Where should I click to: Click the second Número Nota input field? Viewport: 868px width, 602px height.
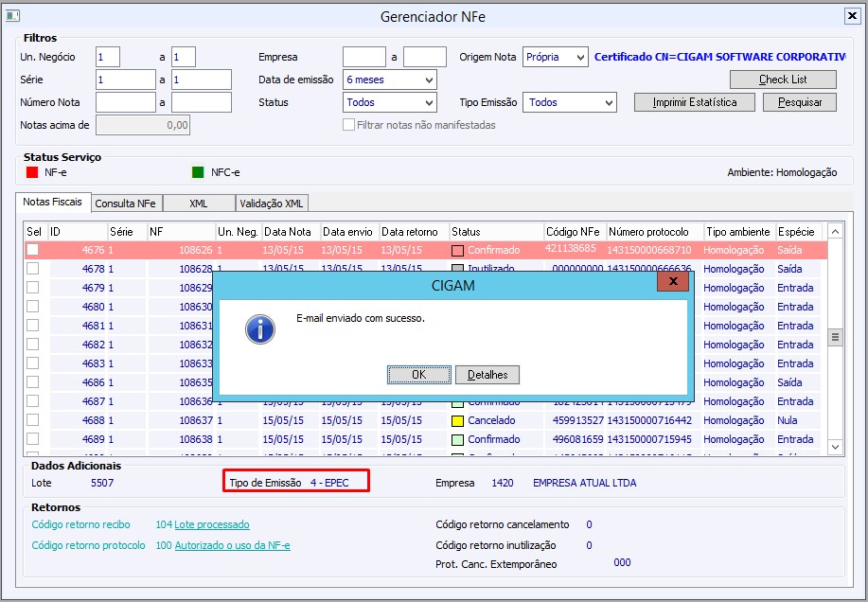pyautogui.click(x=202, y=102)
